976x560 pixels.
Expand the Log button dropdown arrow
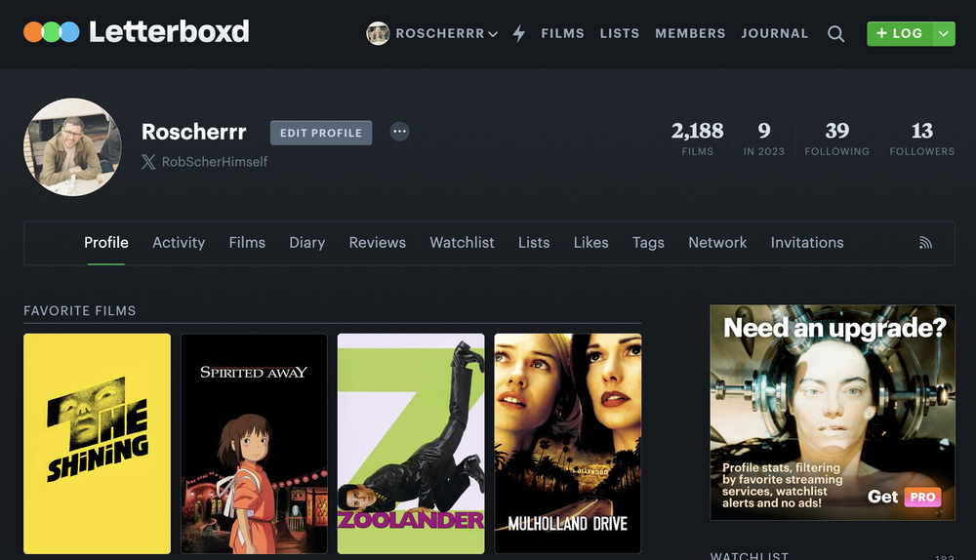click(x=944, y=33)
